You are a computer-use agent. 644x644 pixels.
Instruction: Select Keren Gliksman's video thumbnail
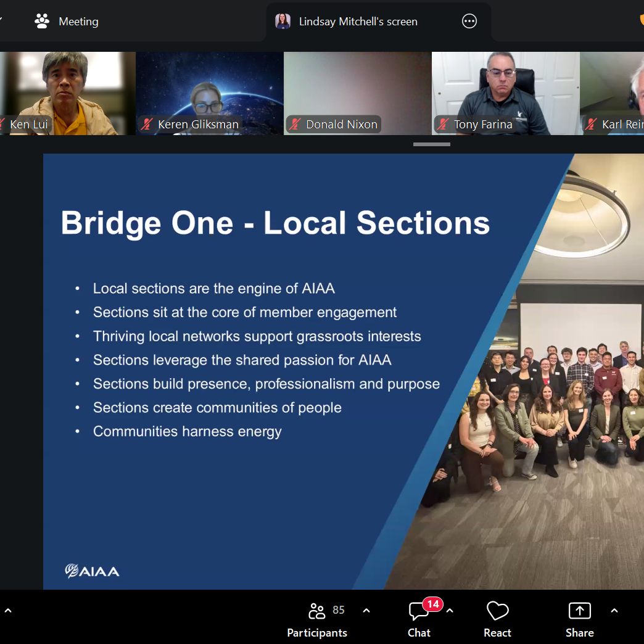[x=210, y=93]
